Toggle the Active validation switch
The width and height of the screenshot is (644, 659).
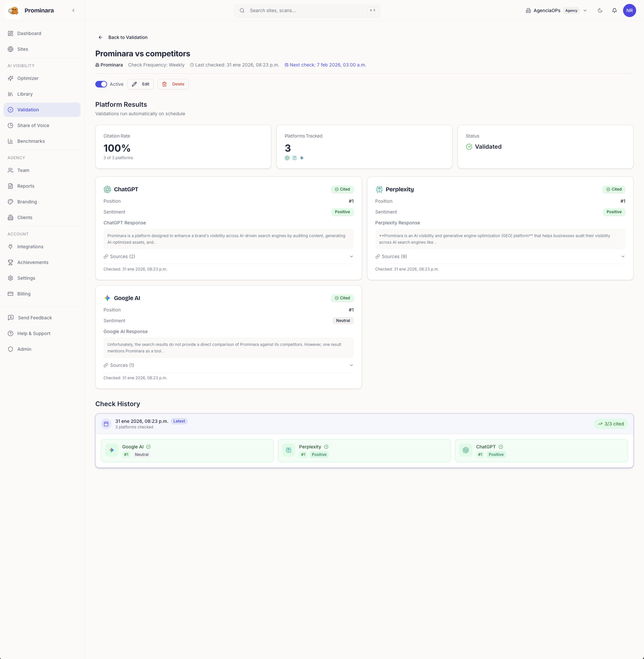coord(101,84)
